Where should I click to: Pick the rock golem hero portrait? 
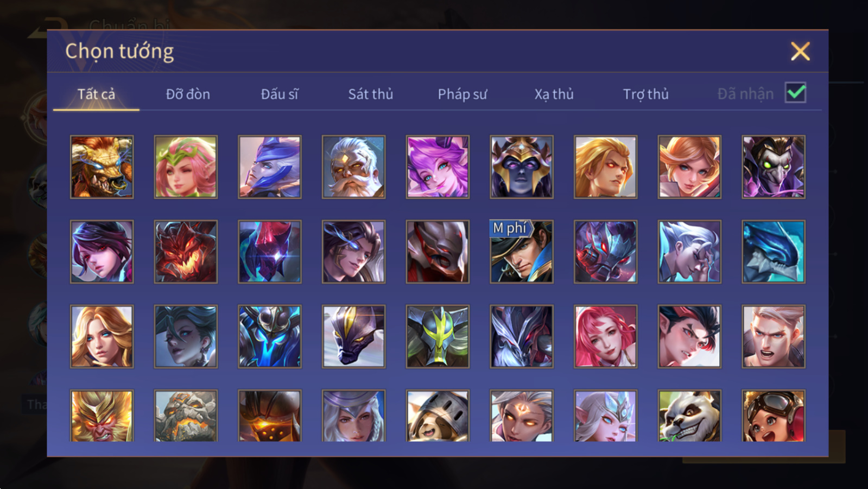pyautogui.click(x=186, y=416)
